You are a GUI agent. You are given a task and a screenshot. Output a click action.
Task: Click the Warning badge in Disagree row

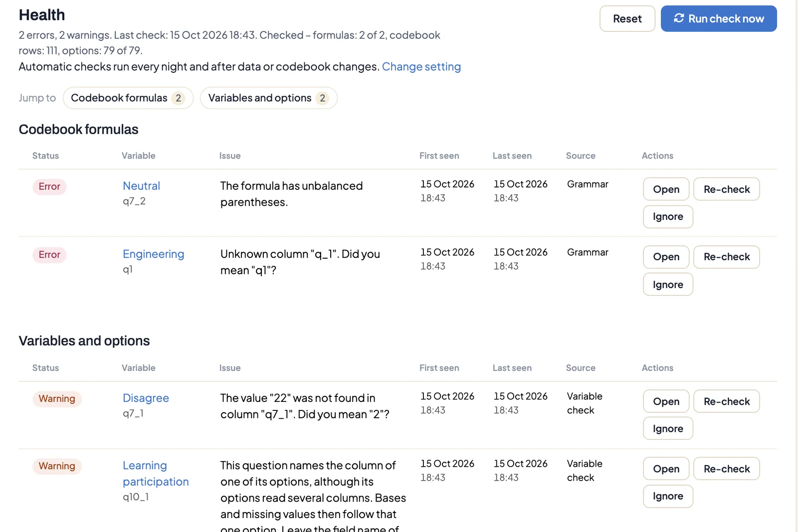(x=57, y=399)
